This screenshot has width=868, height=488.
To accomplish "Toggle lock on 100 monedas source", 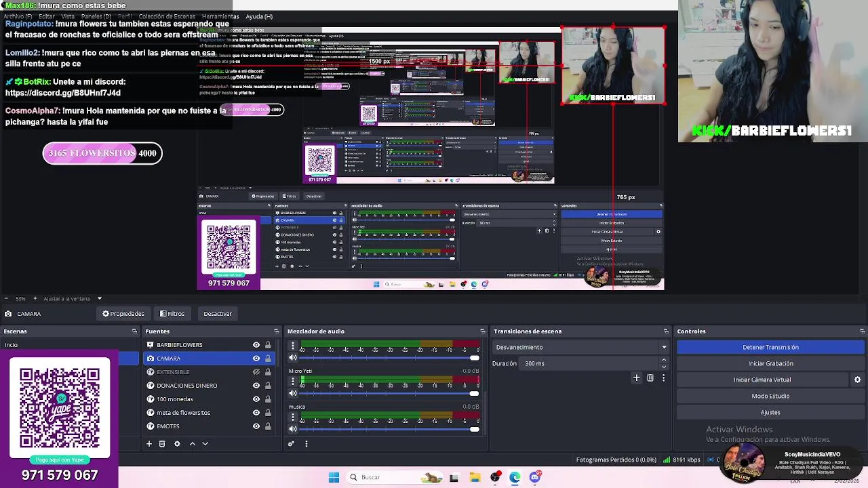I will [268, 399].
